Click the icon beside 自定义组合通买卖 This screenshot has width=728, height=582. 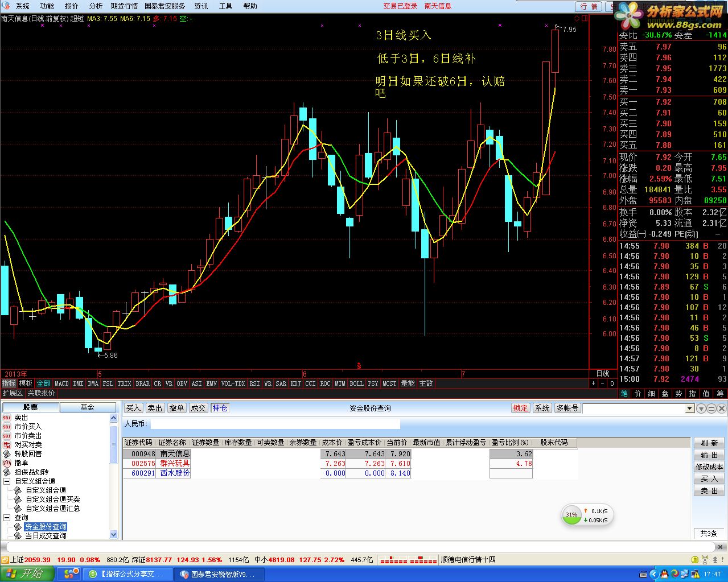click(x=18, y=500)
